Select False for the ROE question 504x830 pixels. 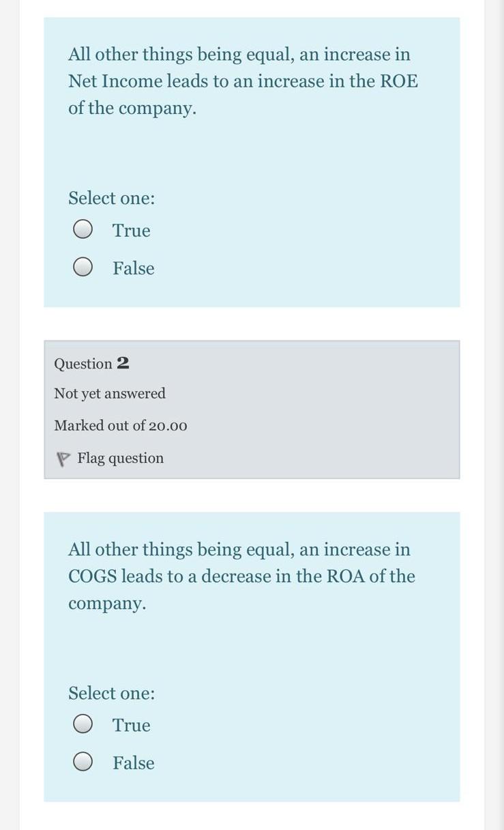coord(83,267)
